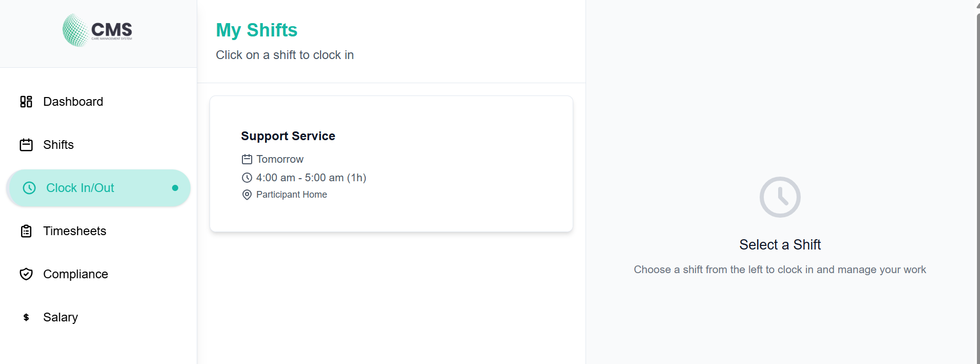Select the Clock In/Out clock icon

click(29, 187)
